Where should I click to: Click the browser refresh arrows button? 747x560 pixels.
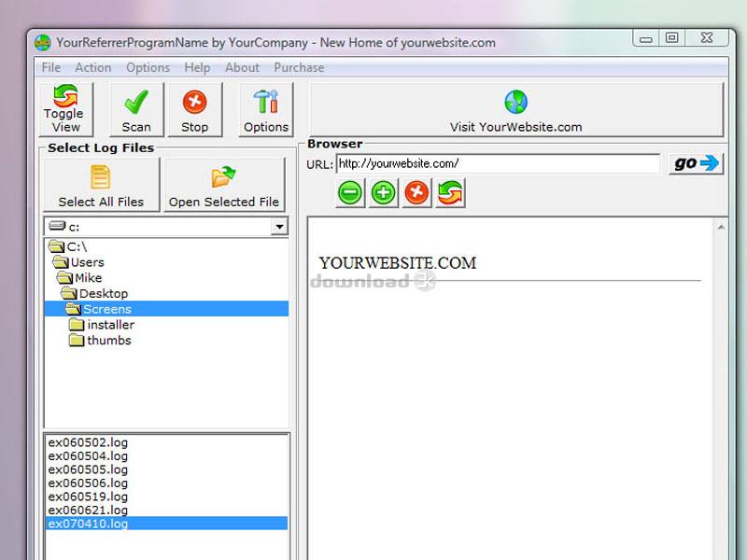[450, 193]
